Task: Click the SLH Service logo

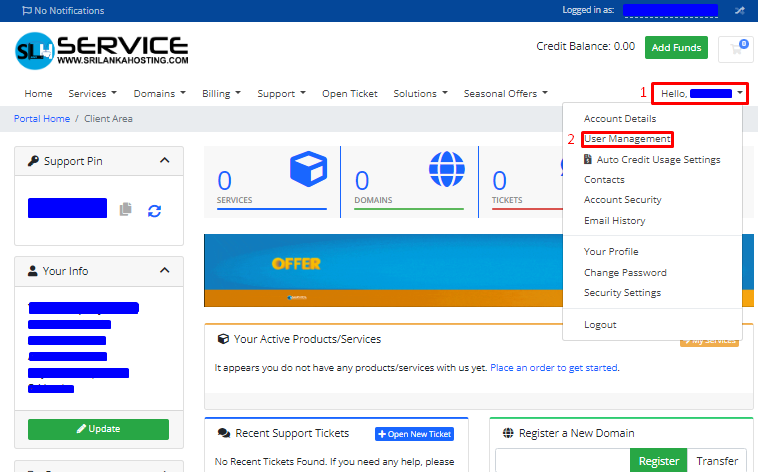Action: tap(101, 50)
